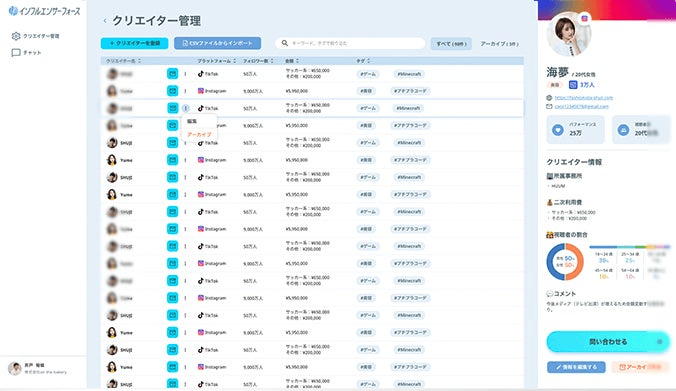The height and width of the screenshot is (391, 676).
Task: Click the クリエイターを登録 button
Action: [135, 43]
